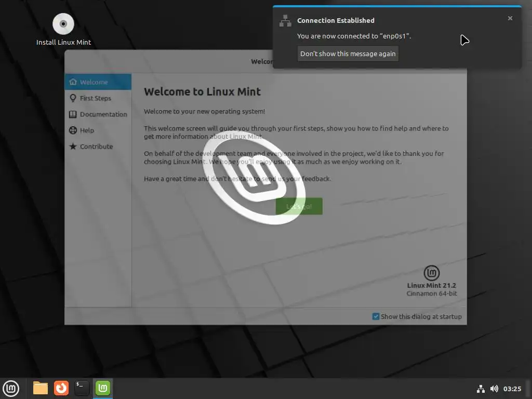Open the Contribute section
Image resolution: width=532 pixels, height=399 pixels.
(98, 147)
